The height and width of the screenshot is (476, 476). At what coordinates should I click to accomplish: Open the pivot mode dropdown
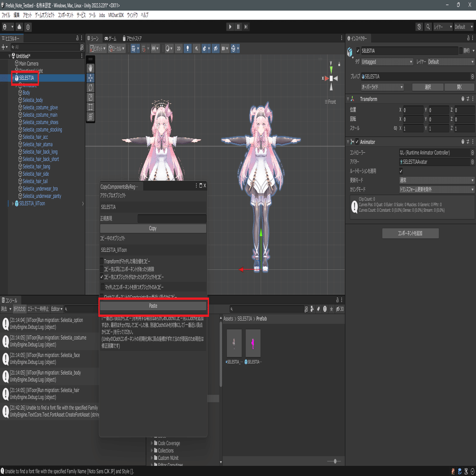pyautogui.click(x=98, y=48)
